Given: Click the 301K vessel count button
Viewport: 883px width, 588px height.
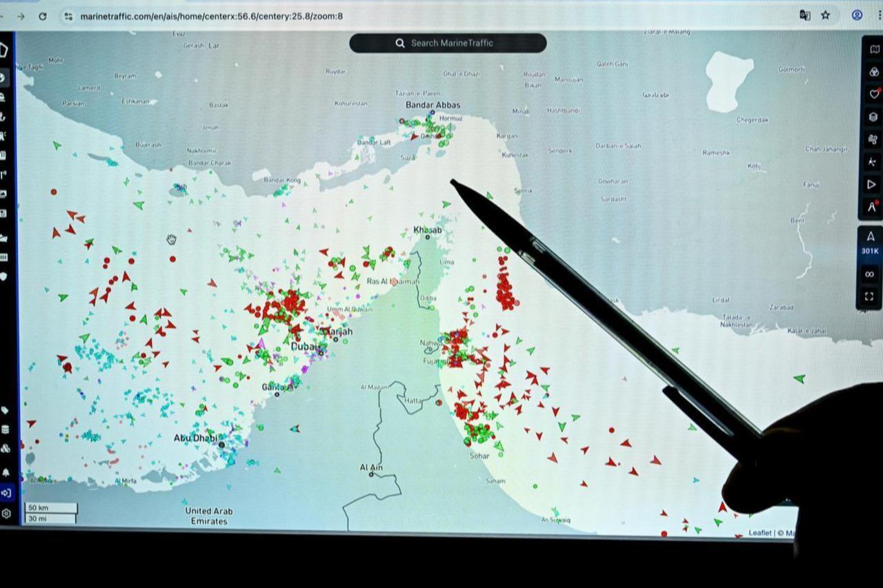Looking at the screenshot, I should pos(869,245).
